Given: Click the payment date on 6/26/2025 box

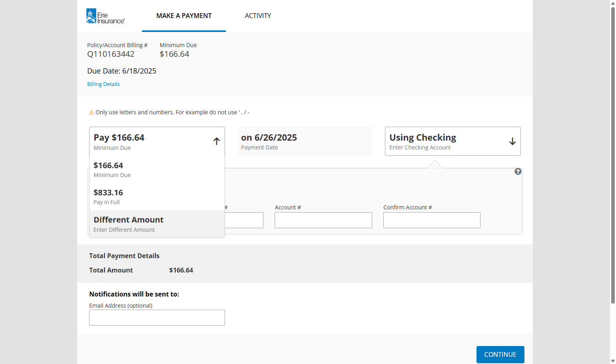Looking at the screenshot, I should (305, 141).
